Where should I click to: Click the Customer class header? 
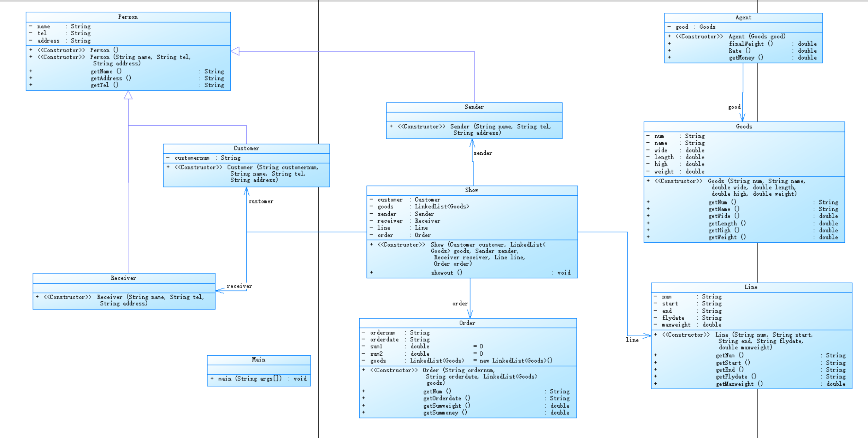[x=246, y=148]
